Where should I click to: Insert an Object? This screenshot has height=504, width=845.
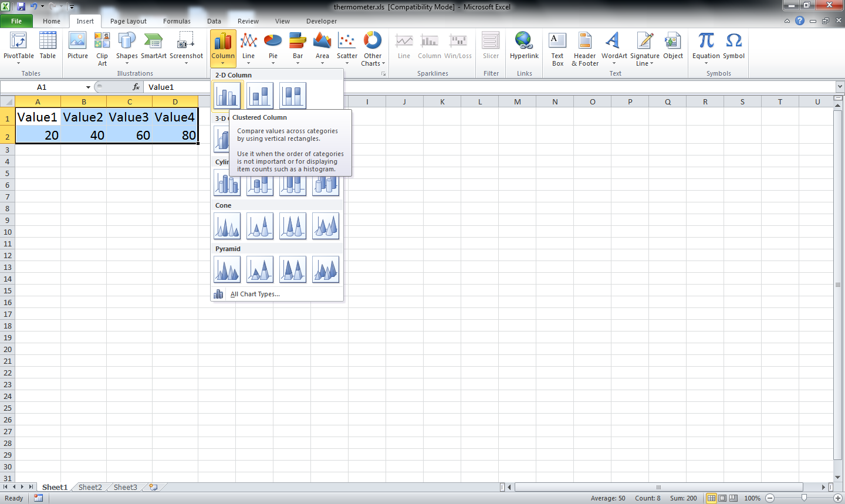[x=673, y=46]
